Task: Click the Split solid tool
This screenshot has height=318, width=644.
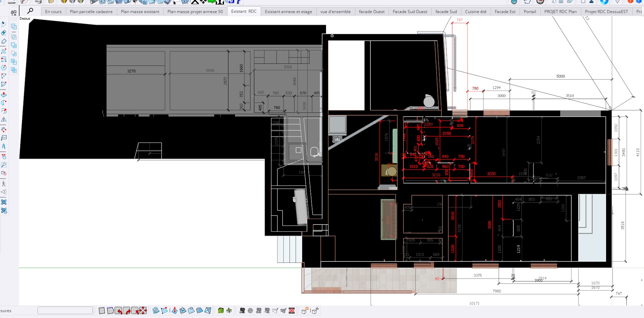Action: pos(14,70)
